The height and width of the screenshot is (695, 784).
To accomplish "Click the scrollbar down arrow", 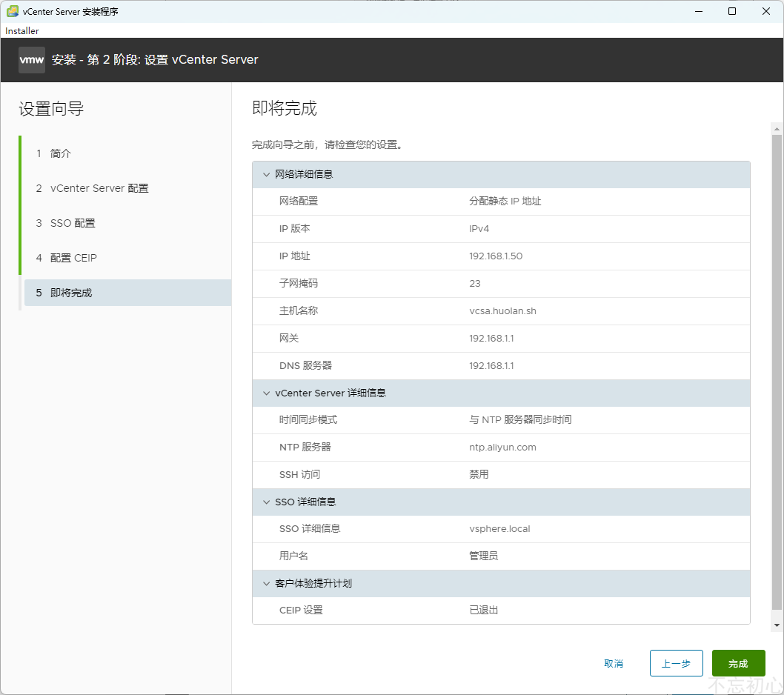I will [777, 625].
